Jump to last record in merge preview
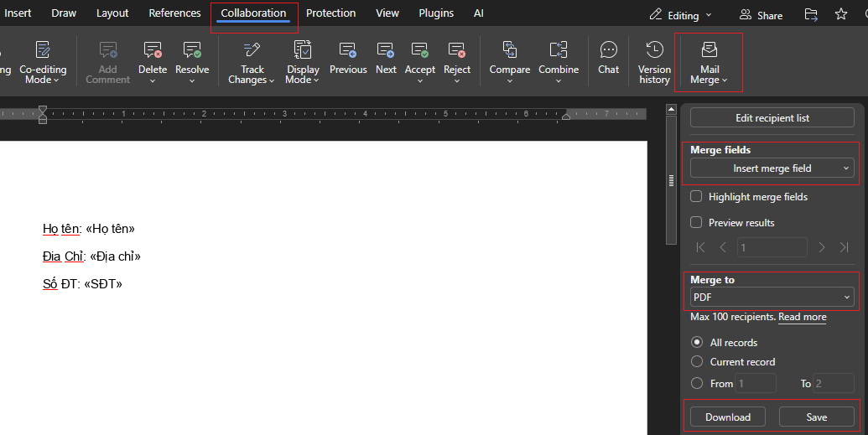868x435 pixels. click(x=845, y=247)
